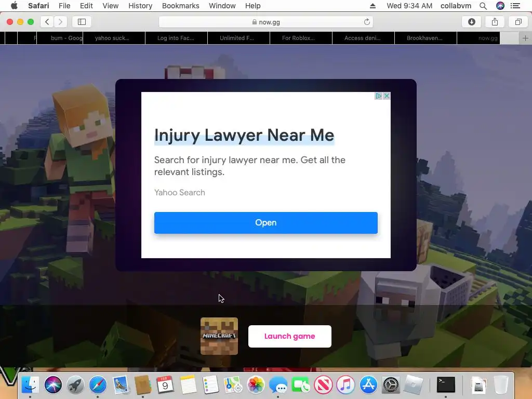Switch to the 'Access deni...' tab
The height and width of the screenshot is (399, 532).
tap(363, 38)
